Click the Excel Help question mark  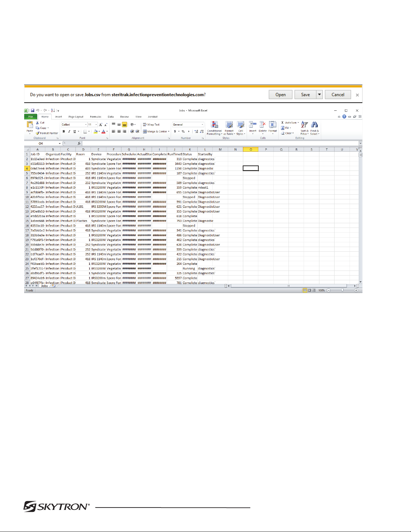coord(344,117)
